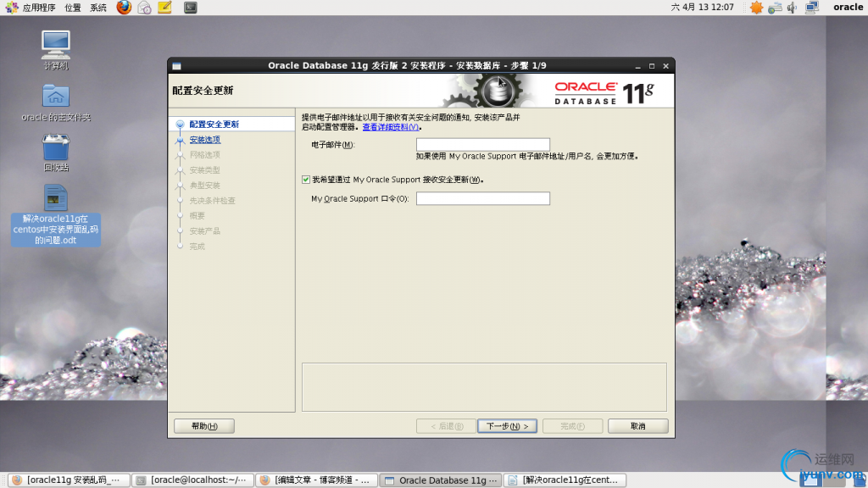
Task: Click the network connection tray icon
Action: 812,7
